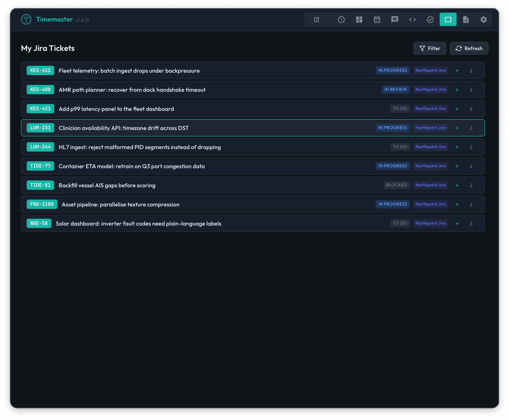Screen dimensions: 509x420
Task: Click the plus icon on KES-408 row
Action: pyautogui.click(x=457, y=90)
